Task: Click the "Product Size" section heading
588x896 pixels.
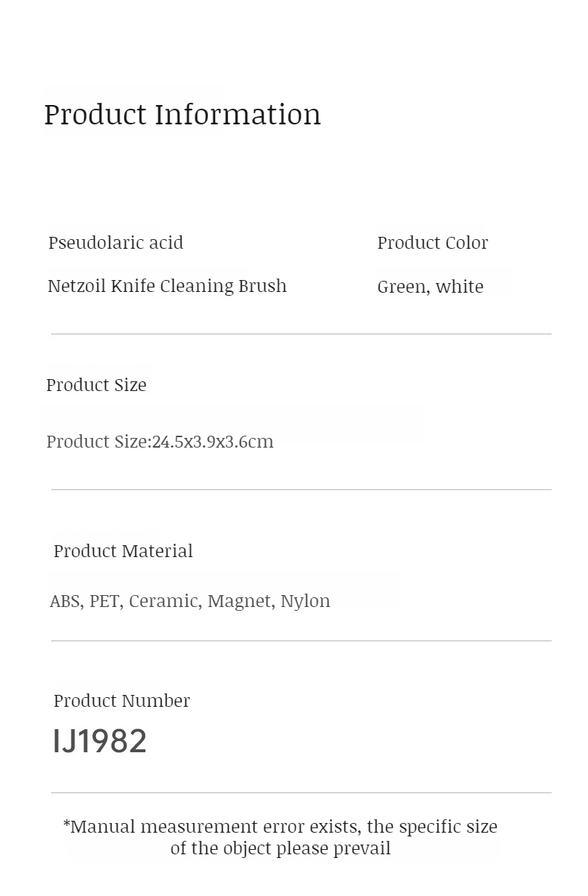Action: pyautogui.click(x=96, y=385)
